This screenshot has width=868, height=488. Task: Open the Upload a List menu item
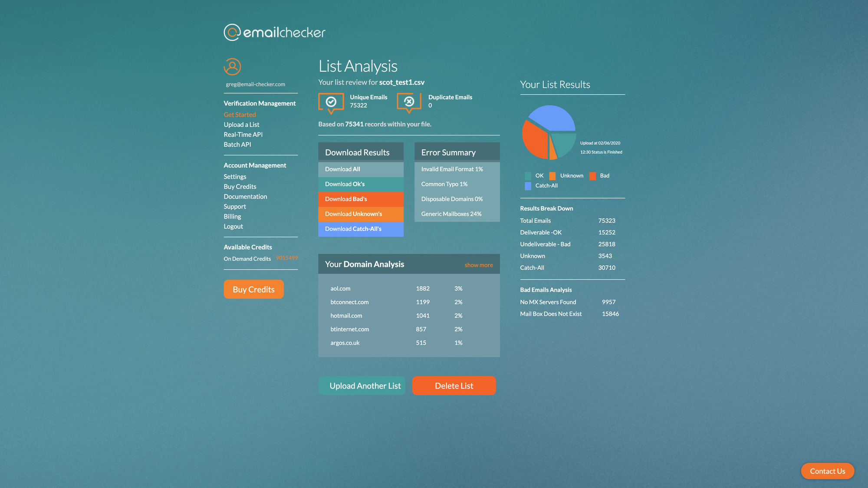(241, 124)
